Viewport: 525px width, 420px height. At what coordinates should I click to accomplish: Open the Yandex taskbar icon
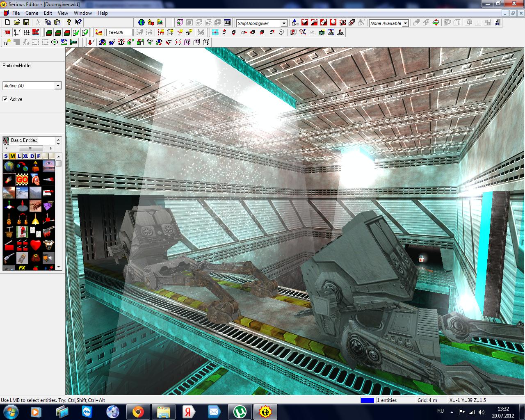189,412
